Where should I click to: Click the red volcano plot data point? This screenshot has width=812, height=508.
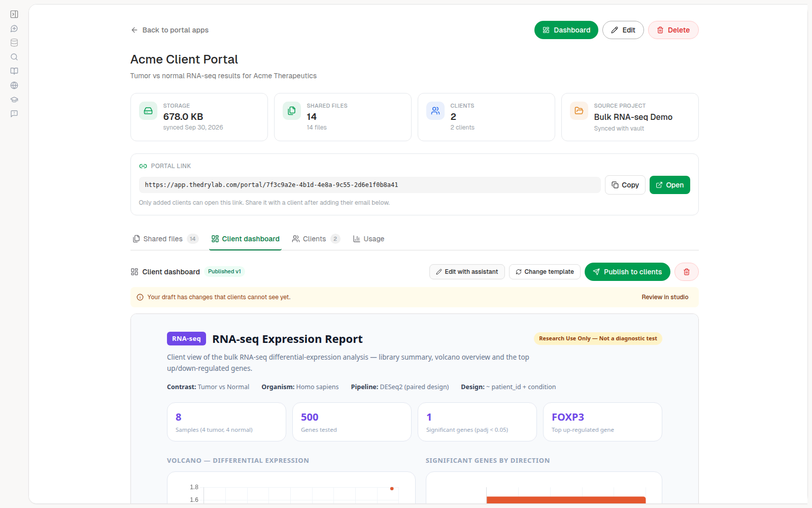(392, 489)
